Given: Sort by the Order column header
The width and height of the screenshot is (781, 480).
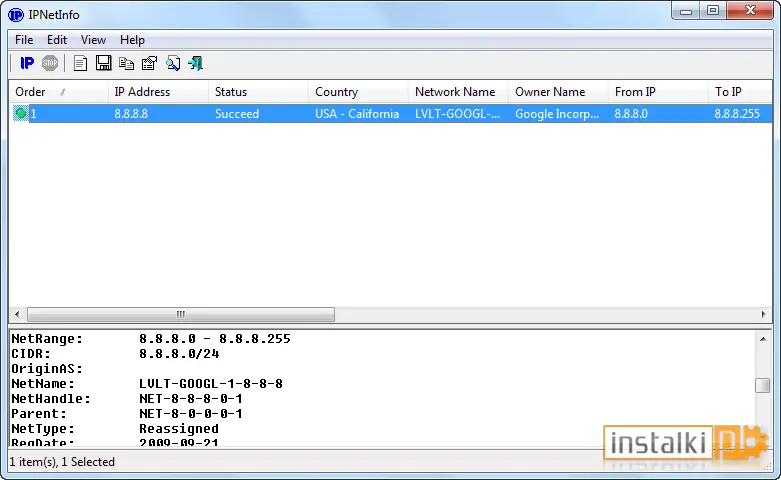Looking at the screenshot, I should click(x=58, y=92).
